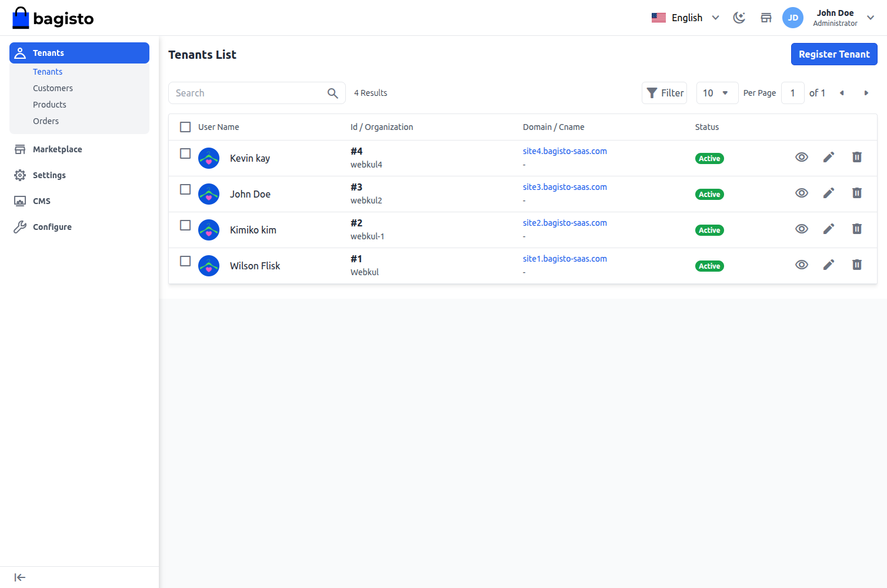Open the Filter panel
This screenshot has width=887, height=588.
point(665,93)
